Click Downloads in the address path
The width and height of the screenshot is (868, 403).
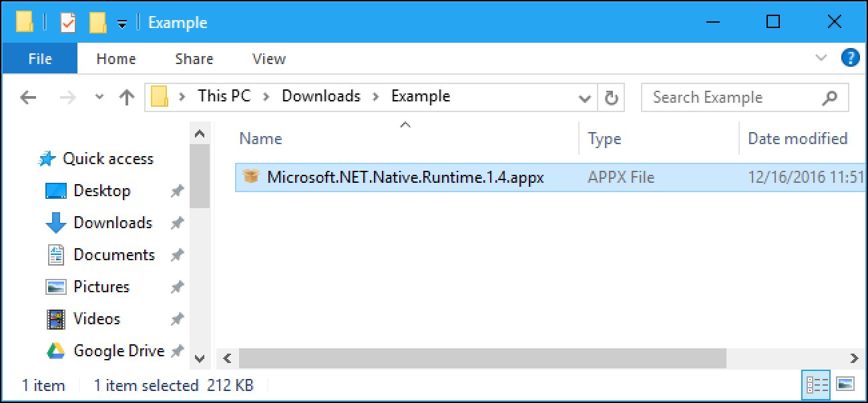(321, 96)
